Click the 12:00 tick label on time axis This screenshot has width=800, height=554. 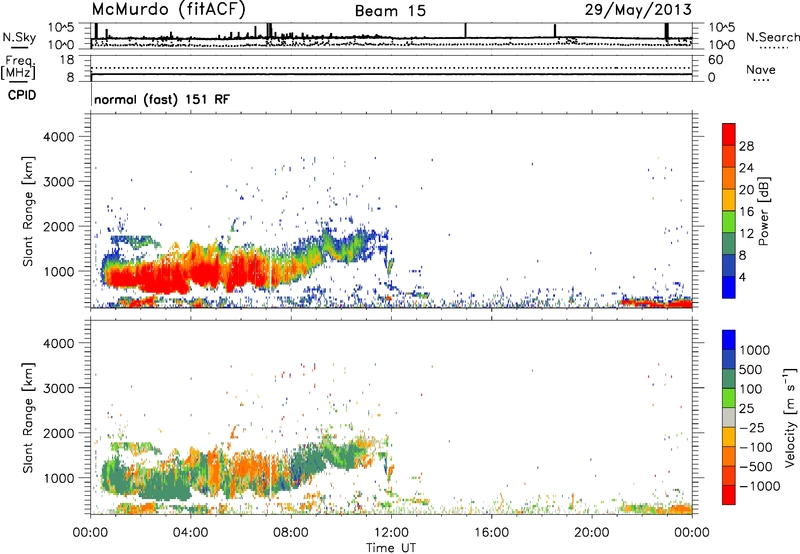(x=391, y=533)
